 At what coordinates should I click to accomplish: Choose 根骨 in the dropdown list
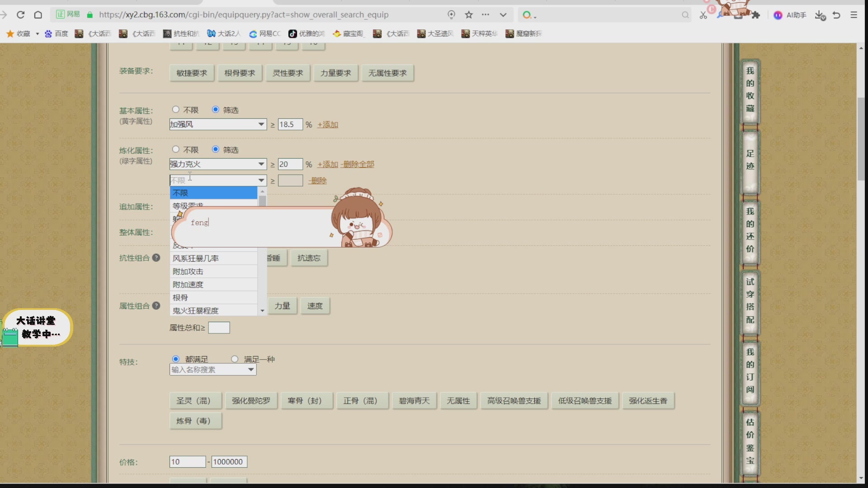213,298
